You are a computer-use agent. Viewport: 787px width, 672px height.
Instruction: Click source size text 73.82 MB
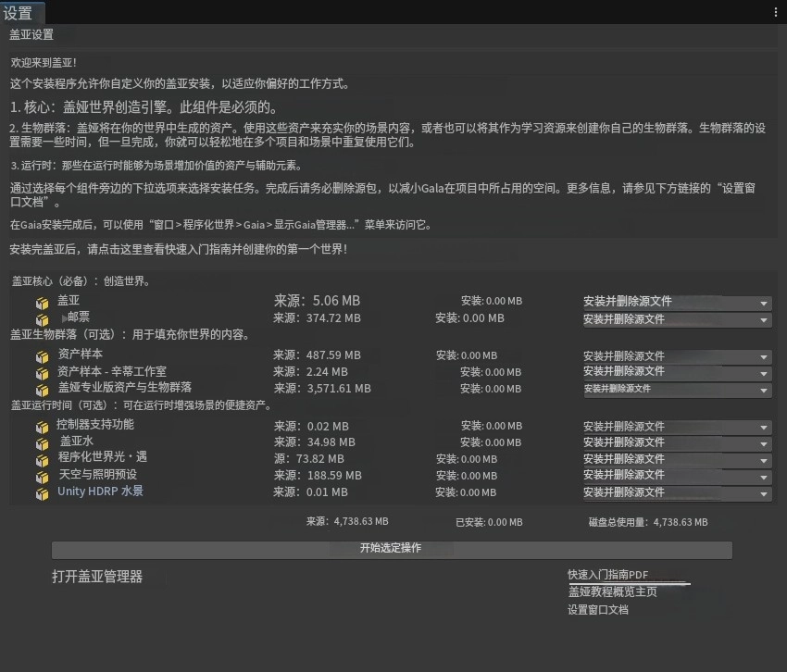point(320,459)
